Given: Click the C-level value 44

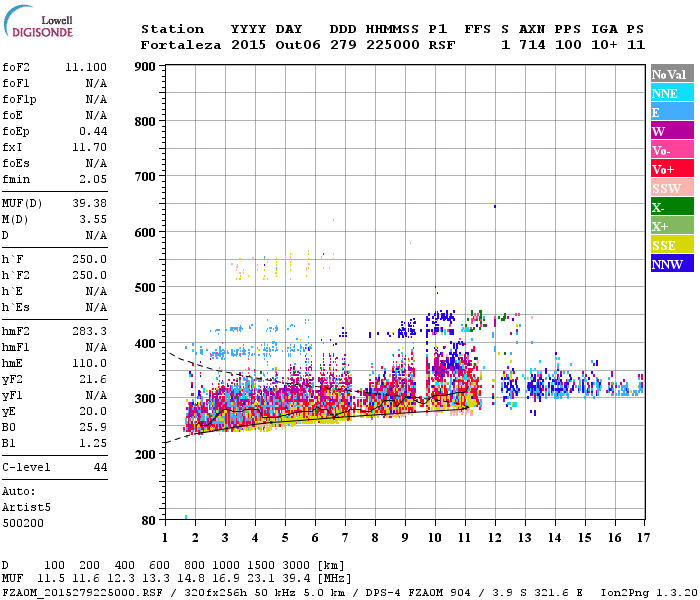Looking at the screenshot, I should point(100,467).
